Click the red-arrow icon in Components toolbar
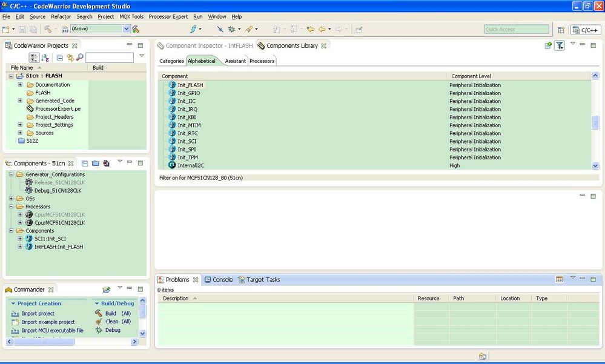The image size is (605, 364). (x=106, y=164)
